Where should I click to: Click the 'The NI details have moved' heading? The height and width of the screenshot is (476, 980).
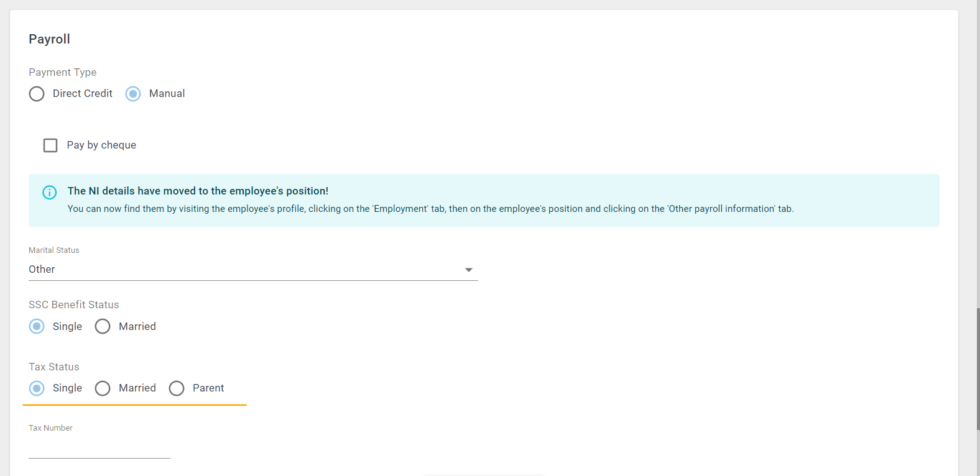198,191
